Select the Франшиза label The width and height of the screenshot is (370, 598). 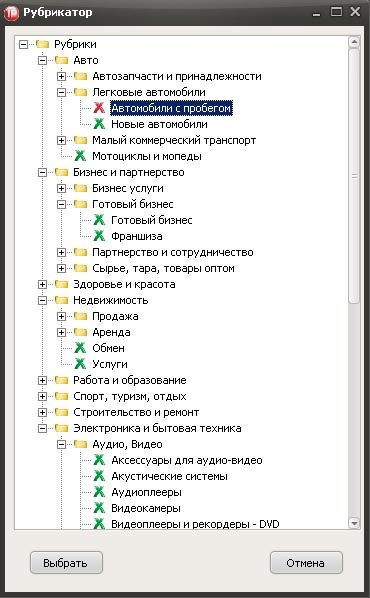pos(137,236)
